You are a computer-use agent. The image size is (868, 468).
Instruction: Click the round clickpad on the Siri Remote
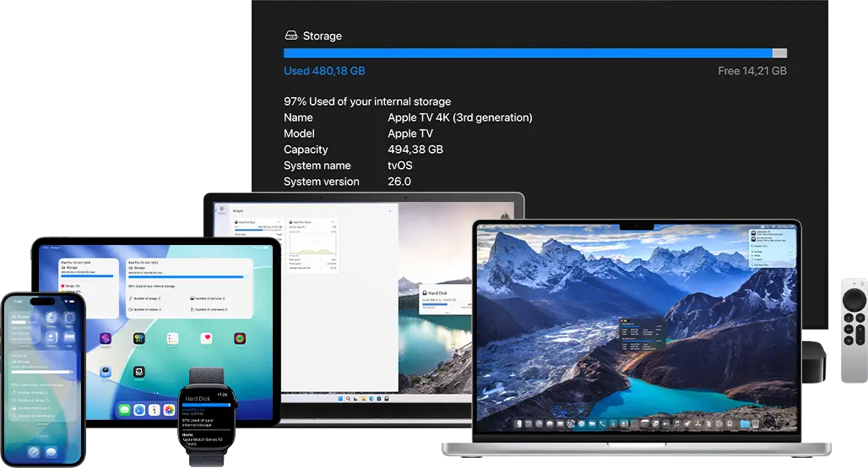coord(854,300)
